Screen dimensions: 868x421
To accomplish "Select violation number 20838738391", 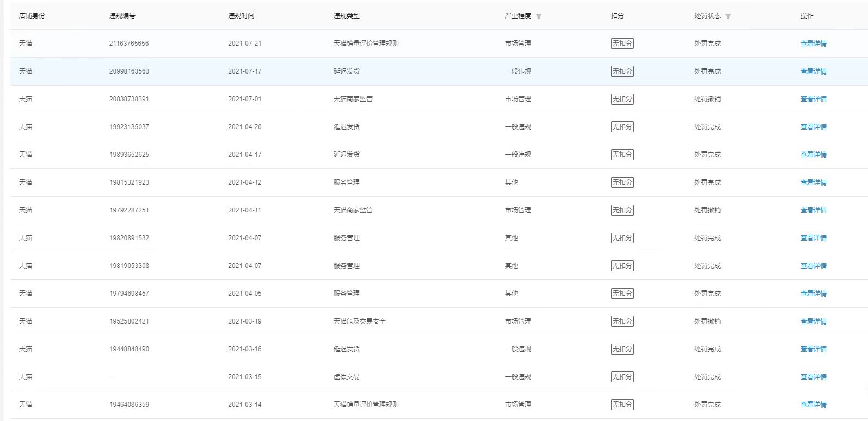I will click(129, 99).
